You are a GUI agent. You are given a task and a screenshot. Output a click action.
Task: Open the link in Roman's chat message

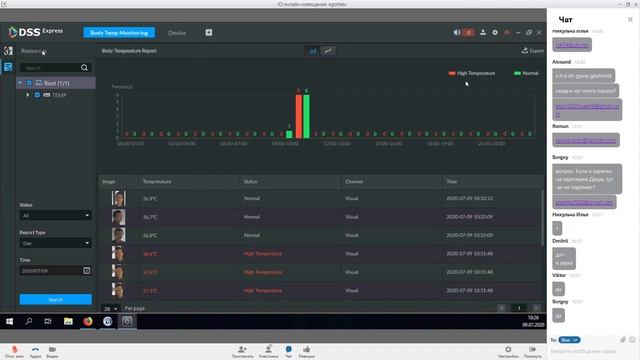pyautogui.click(x=586, y=140)
